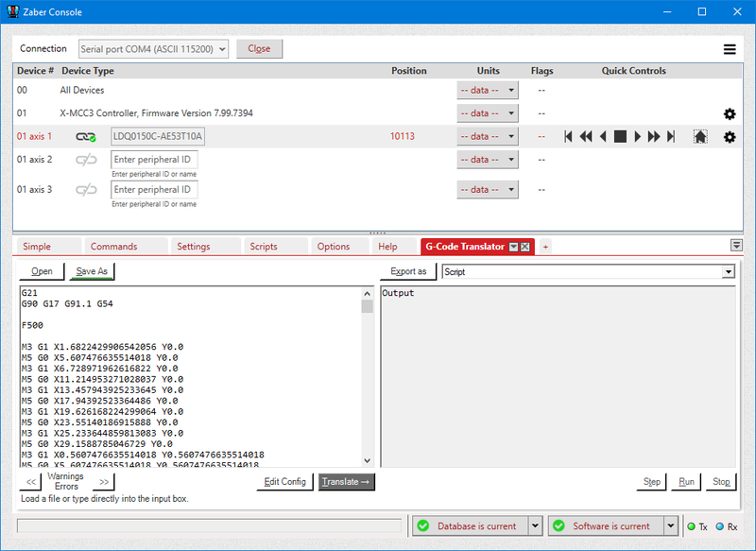Open the tab panel options dropdown icon
The width and height of the screenshot is (756, 551).
coord(736,246)
